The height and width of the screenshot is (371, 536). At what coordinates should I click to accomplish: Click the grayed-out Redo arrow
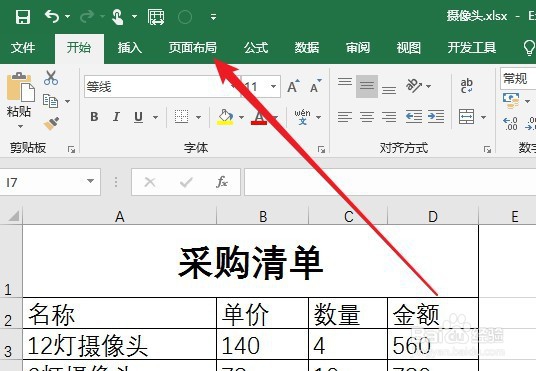87,16
